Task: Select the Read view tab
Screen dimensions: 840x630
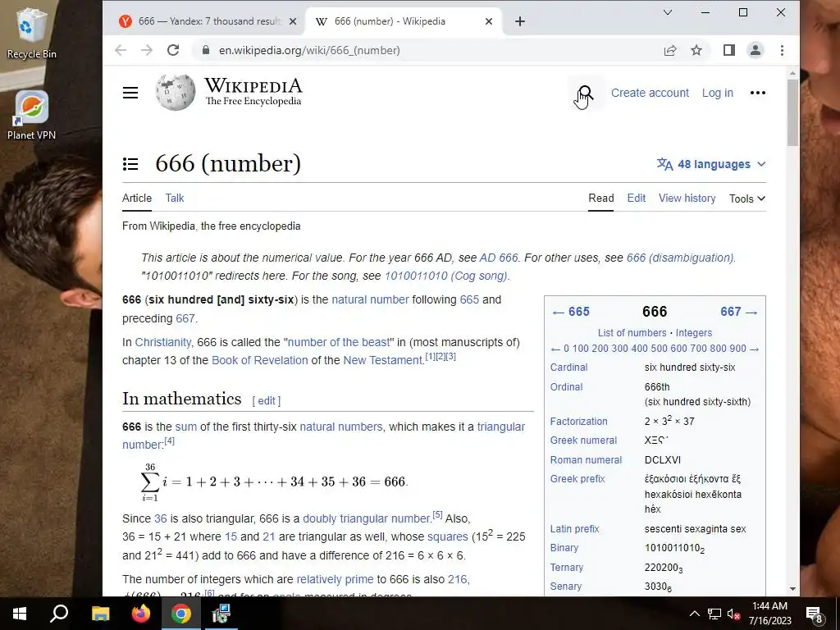Action: coord(601,199)
